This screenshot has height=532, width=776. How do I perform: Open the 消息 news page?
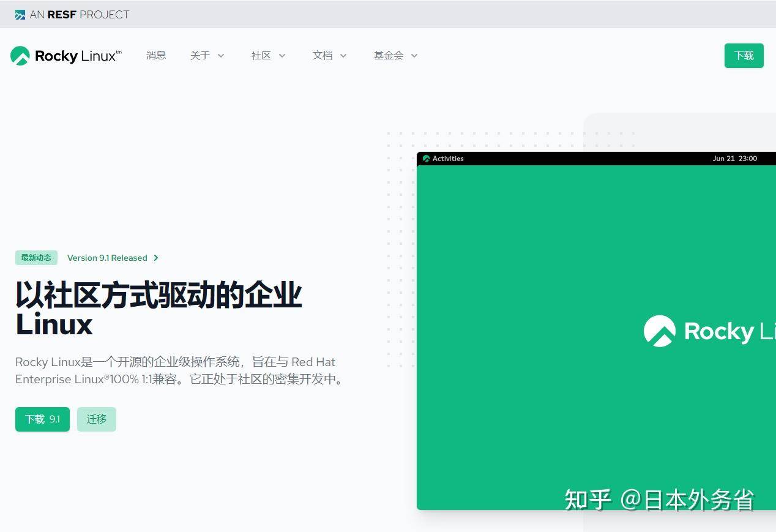point(156,56)
